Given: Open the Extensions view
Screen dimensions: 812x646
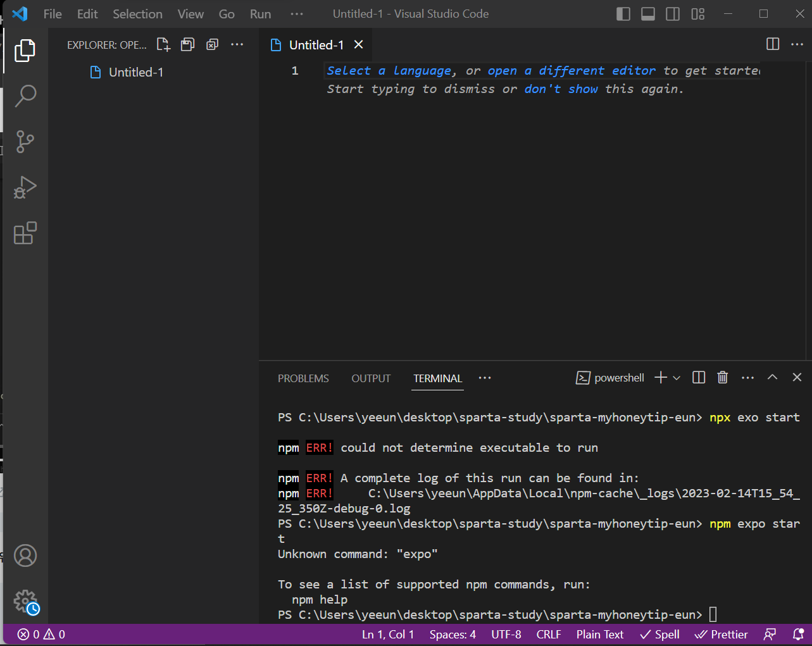Looking at the screenshot, I should tap(25, 233).
